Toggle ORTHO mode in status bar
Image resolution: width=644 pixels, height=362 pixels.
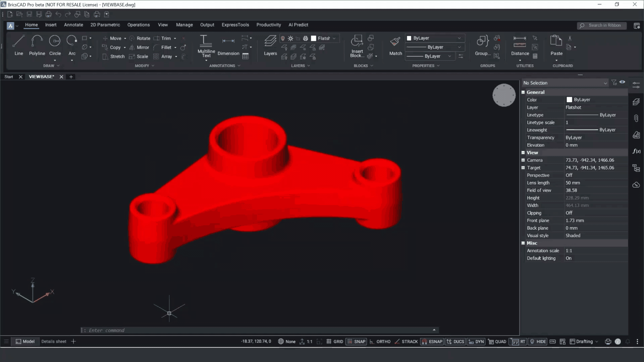pyautogui.click(x=380, y=342)
